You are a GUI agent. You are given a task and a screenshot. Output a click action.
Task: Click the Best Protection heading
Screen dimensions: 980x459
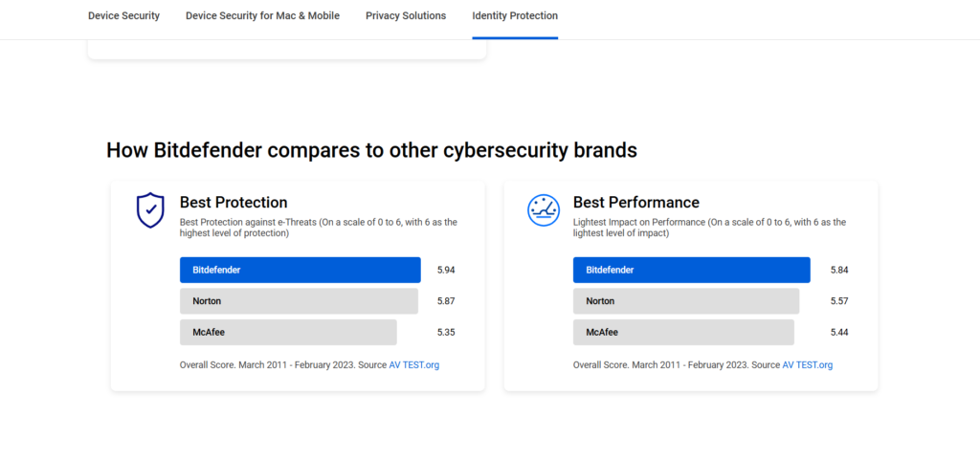coord(234,203)
